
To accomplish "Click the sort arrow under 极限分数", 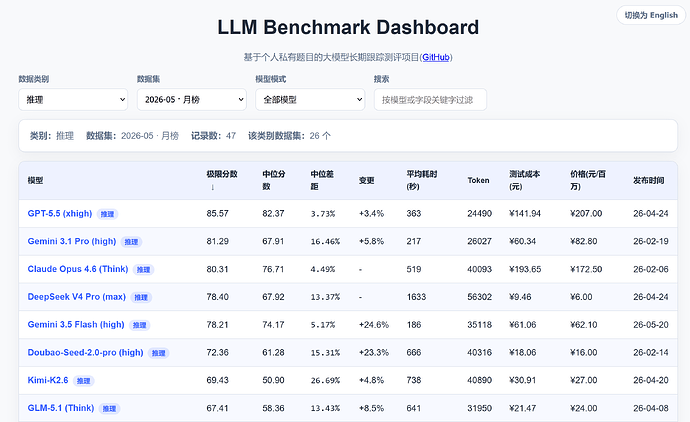I will pos(213,187).
